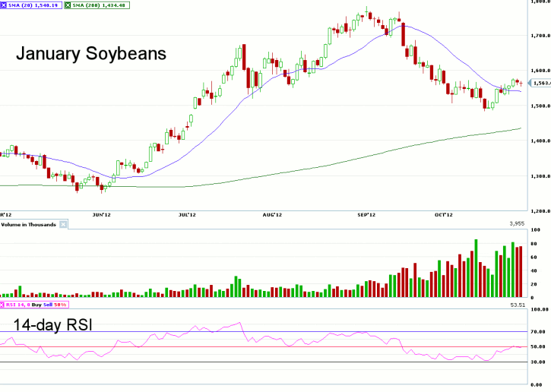The height and width of the screenshot is (392, 551).
Task: Click the SEP'12 date label on time axis
Action: 367,216
